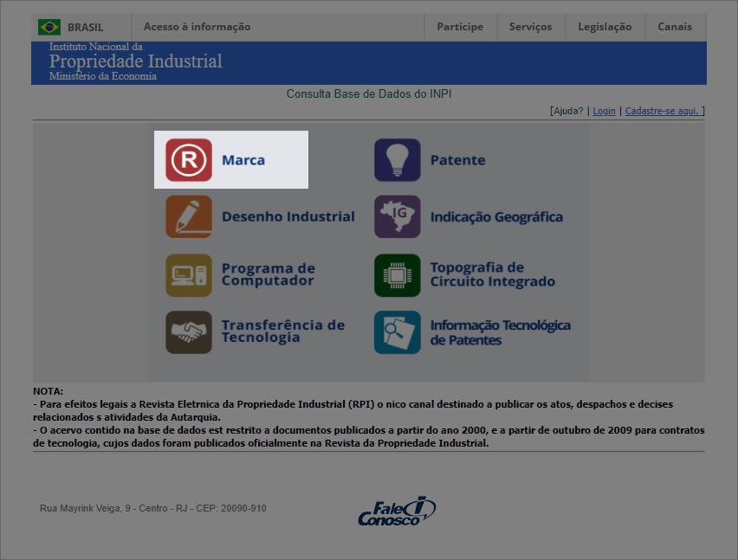
Task: Open the Marca database link
Action: (243, 160)
